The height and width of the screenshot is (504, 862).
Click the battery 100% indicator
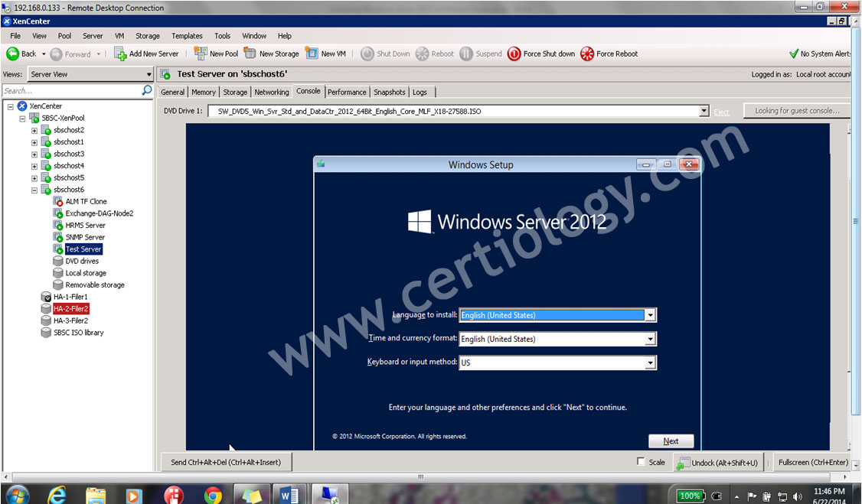point(690,496)
